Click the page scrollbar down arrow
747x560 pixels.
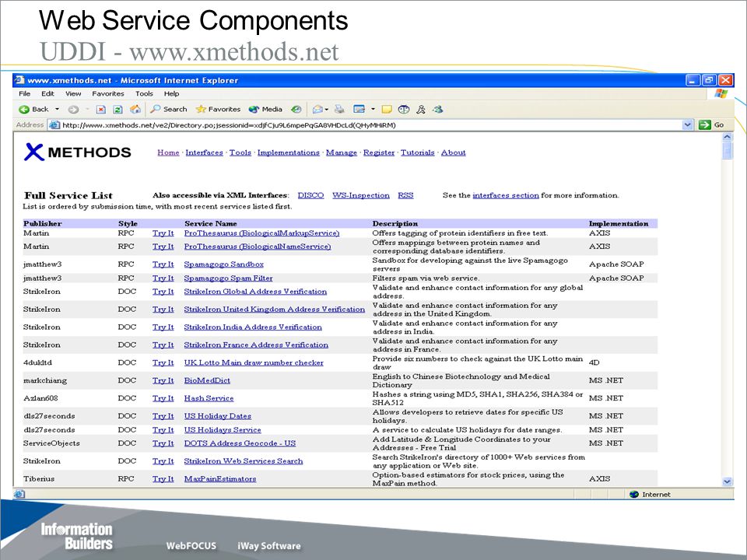727,481
